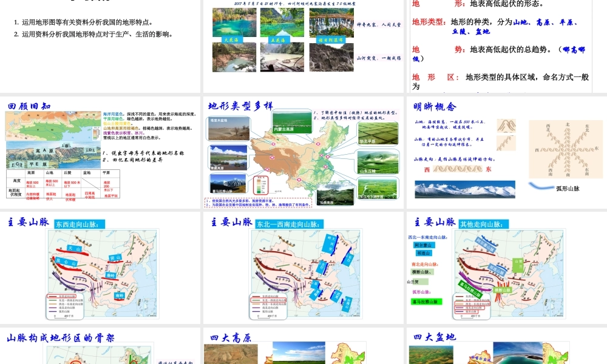Click the green 贺兰山 label on the map
This screenshot has height=364, width=607.
point(518,265)
